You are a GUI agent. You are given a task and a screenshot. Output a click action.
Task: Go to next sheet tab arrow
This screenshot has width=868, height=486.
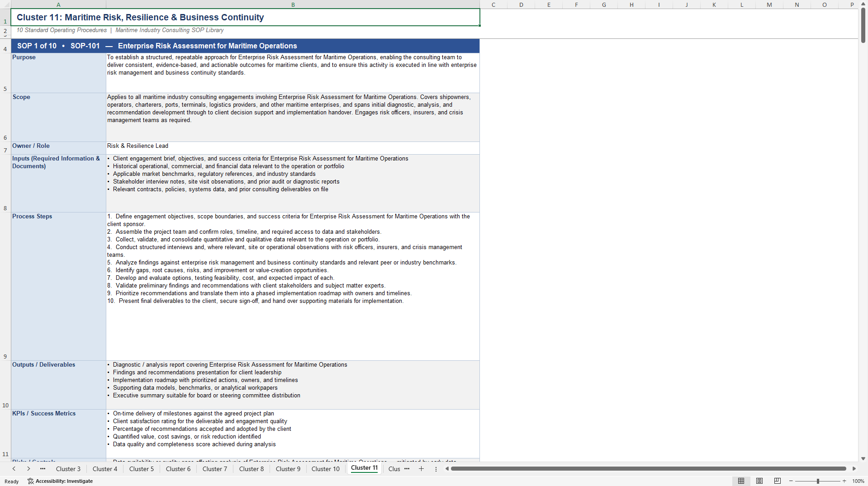tap(28, 469)
